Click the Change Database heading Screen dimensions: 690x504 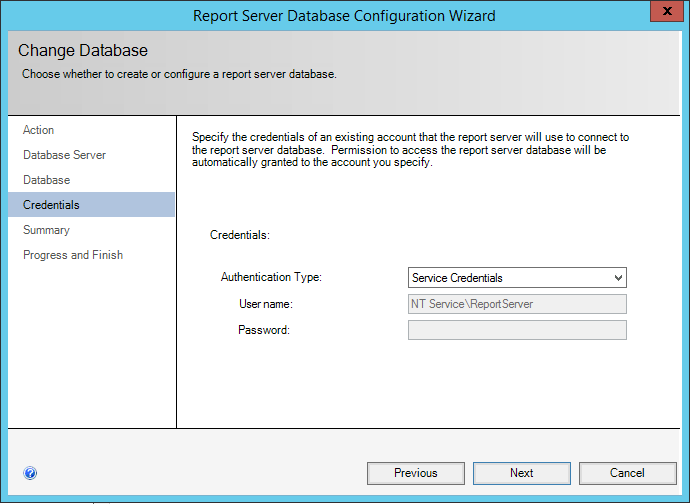tap(83, 51)
